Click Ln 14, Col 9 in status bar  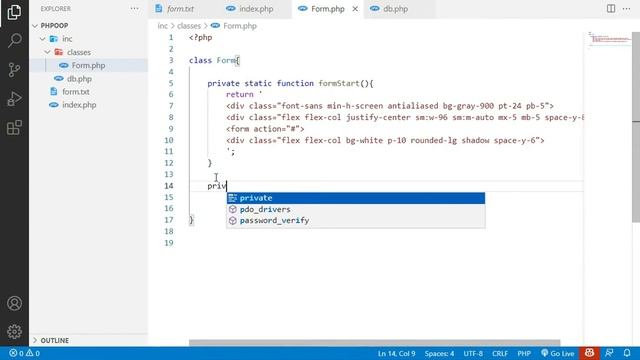tap(396, 353)
